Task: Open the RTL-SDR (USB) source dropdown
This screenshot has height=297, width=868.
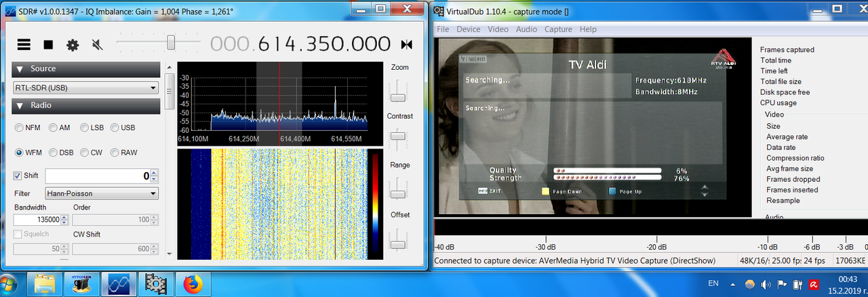Action: (x=86, y=87)
